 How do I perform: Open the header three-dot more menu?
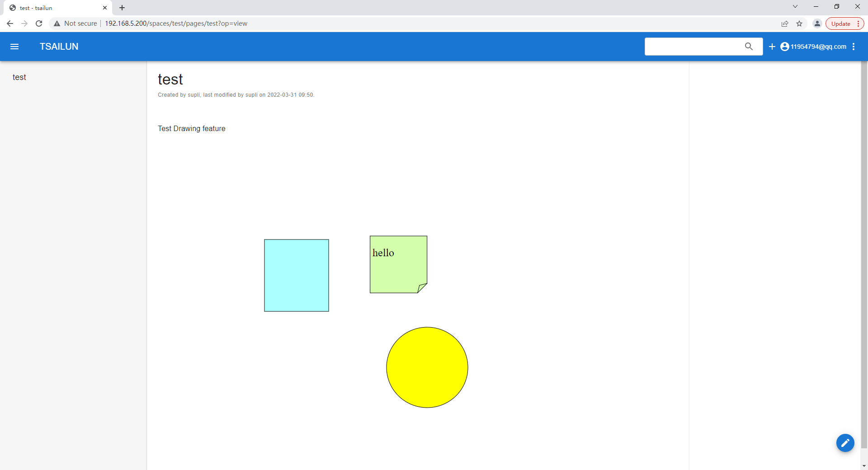click(854, 47)
